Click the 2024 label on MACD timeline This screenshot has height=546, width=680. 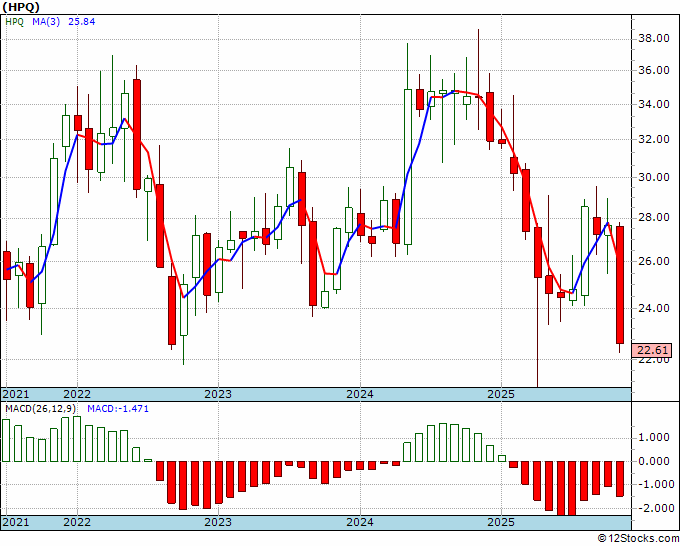(x=360, y=522)
